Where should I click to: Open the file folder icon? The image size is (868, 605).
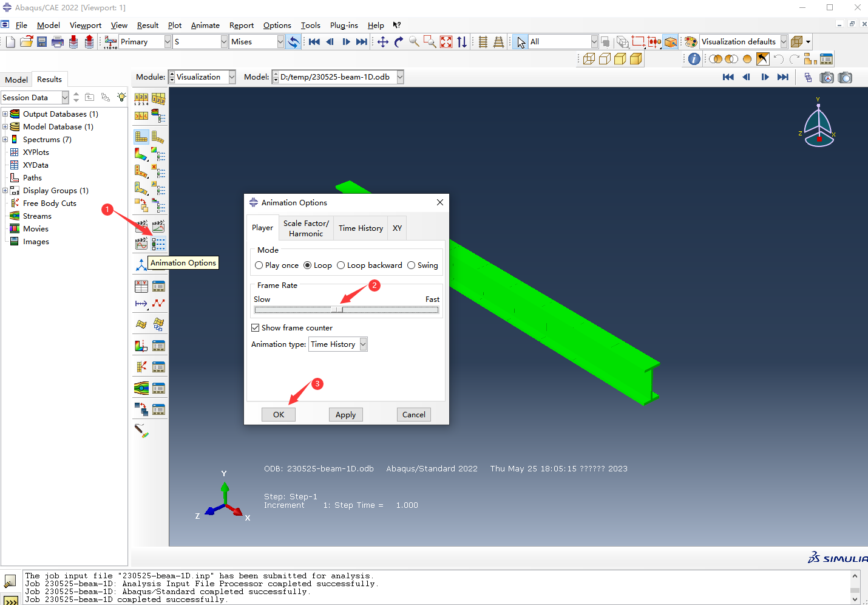pyautogui.click(x=26, y=42)
